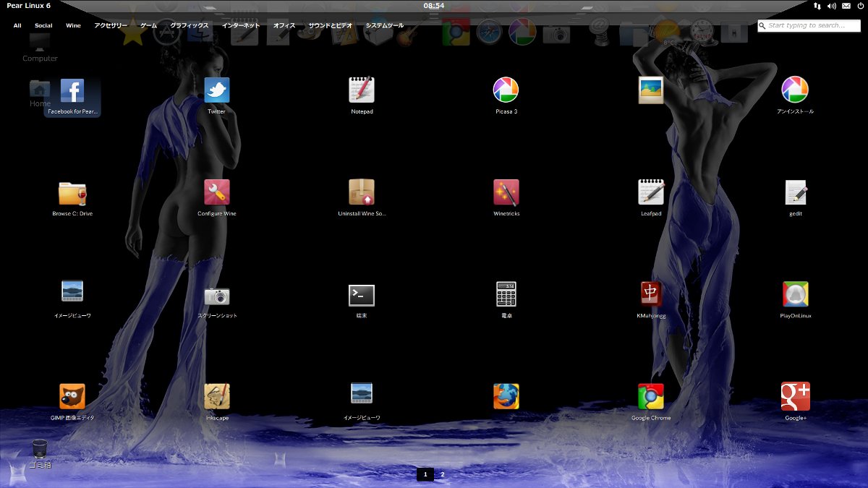The width and height of the screenshot is (868, 488).
Task: Open the 端末 terminal icon
Action: pos(362,295)
